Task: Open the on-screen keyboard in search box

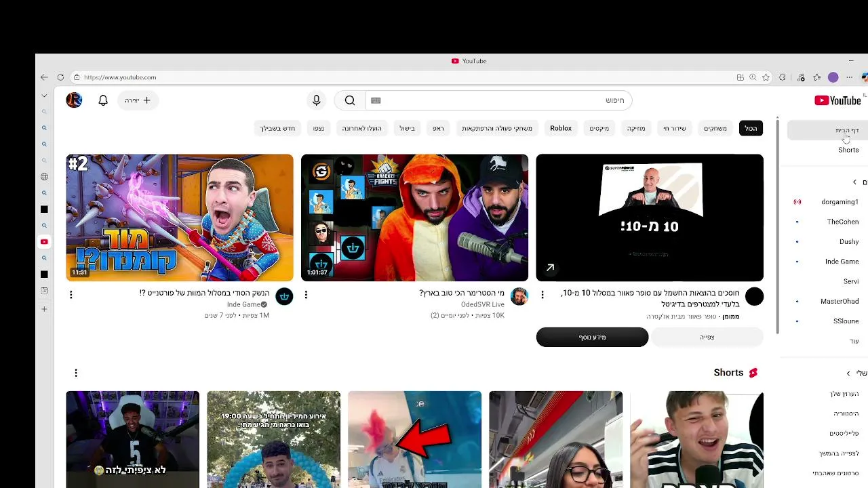Action: tap(376, 100)
